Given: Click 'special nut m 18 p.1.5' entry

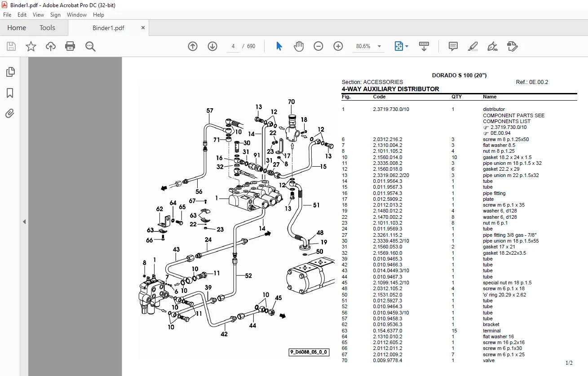Looking at the screenshot, I should (x=507, y=283).
